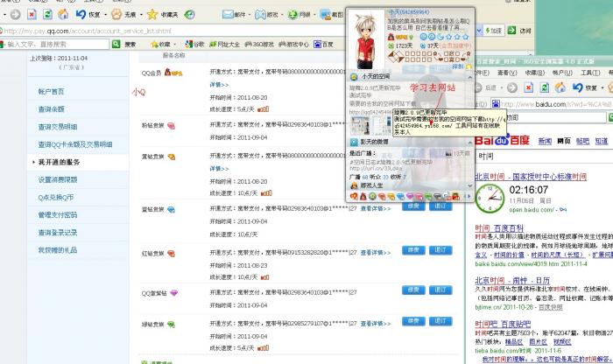
Task: Open 收藏 dropdown arrow on bookmarks bar
Action: (x=175, y=45)
